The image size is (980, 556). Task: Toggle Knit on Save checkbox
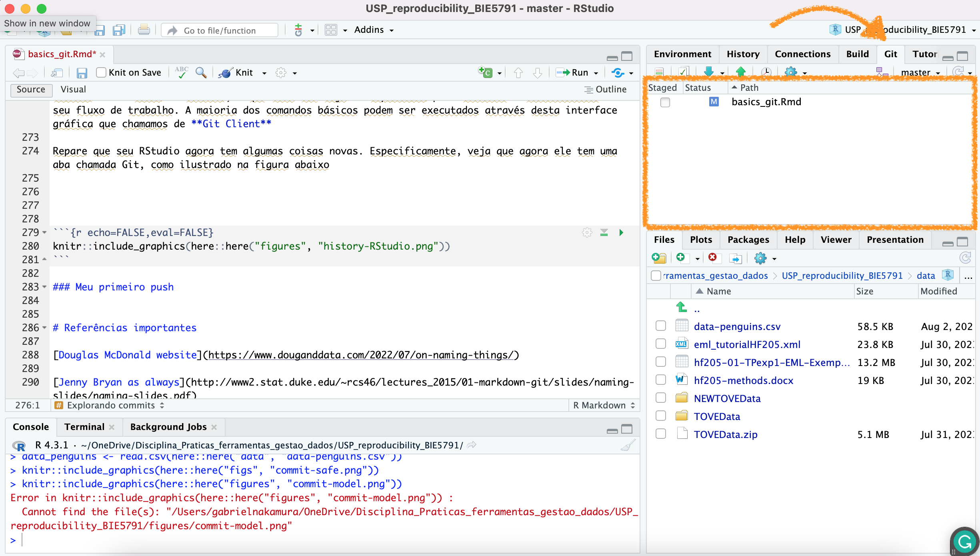[101, 72]
